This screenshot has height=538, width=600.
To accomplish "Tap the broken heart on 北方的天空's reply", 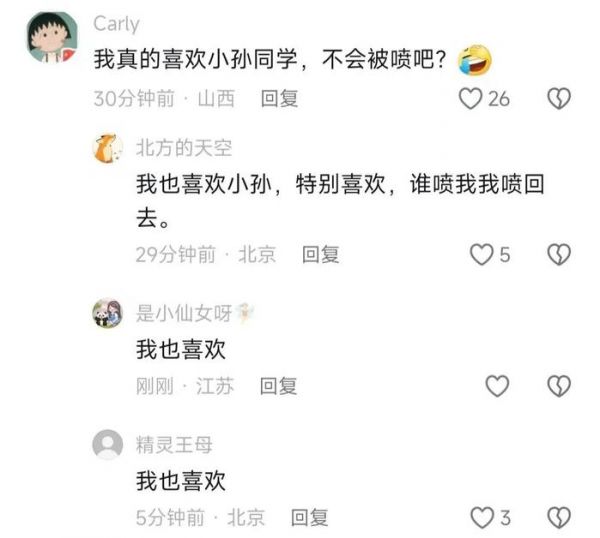I will pyautogui.click(x=559, y=254).
